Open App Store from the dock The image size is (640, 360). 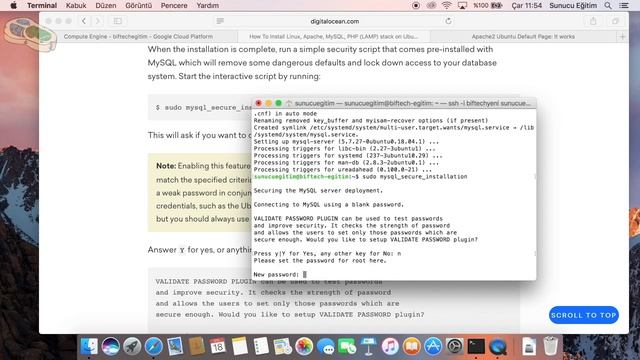(x=433, y=347)
